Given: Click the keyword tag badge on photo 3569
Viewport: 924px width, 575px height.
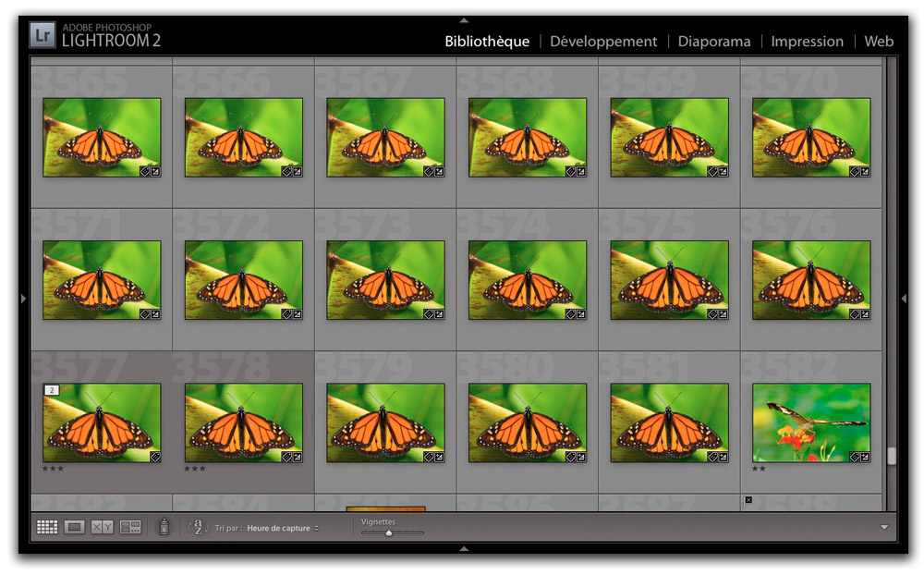Looking at the screenshot, I should coord(712,172).
